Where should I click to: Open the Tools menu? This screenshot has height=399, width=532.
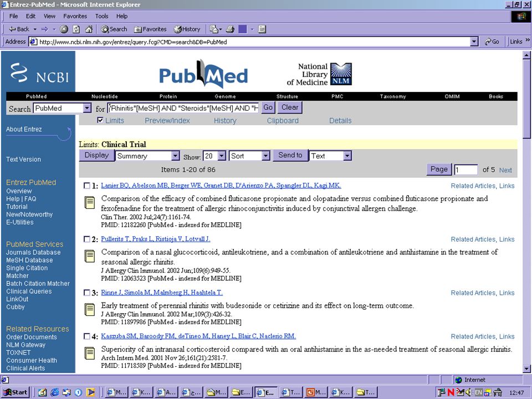pos(101,16)
